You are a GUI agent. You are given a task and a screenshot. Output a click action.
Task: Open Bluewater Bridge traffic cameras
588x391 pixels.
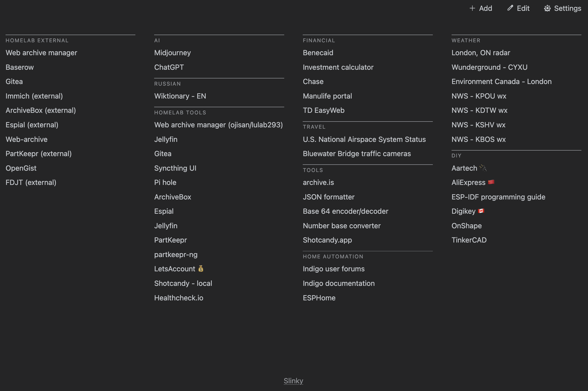pyautogui.click(x=357, y=153)
